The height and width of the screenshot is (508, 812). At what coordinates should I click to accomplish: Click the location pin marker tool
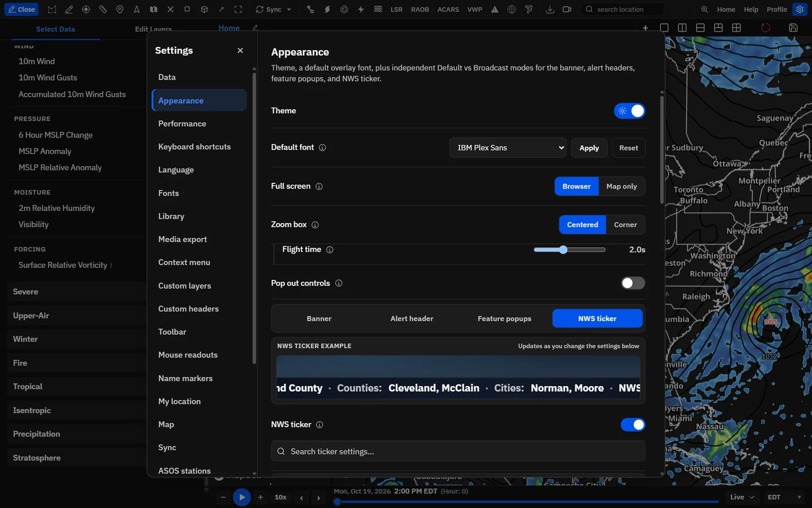point(120,9)
